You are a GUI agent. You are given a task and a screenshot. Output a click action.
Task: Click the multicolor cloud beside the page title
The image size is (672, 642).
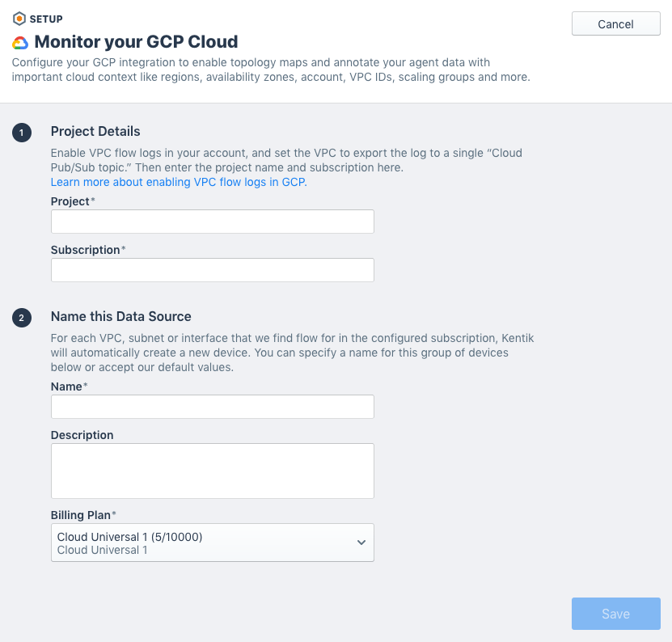coord(19,41)
